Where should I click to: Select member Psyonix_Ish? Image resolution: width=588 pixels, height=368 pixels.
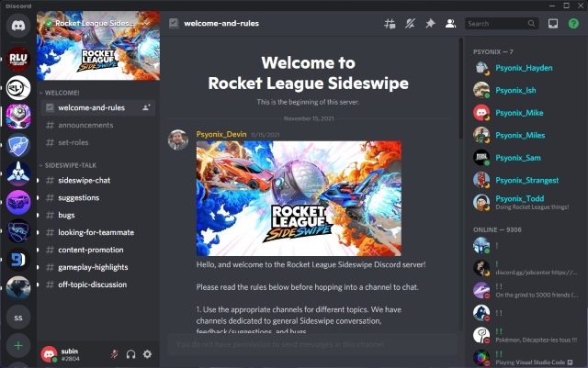click(x=525, y=90)
